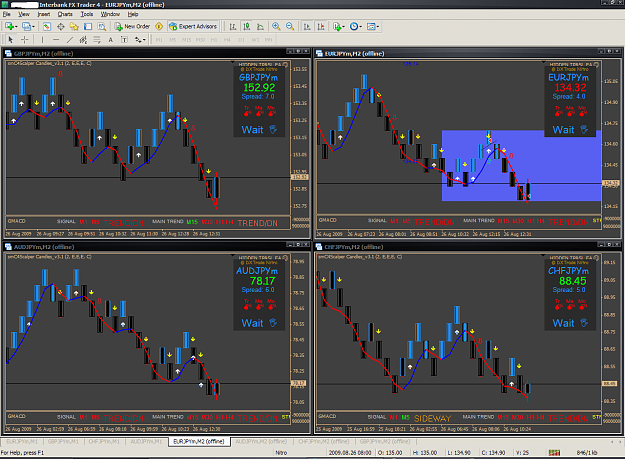The width and height of the screenshot is (625, 459).
Task: Open the Navigator star-folder icon
Action: [x=74, y=26]
